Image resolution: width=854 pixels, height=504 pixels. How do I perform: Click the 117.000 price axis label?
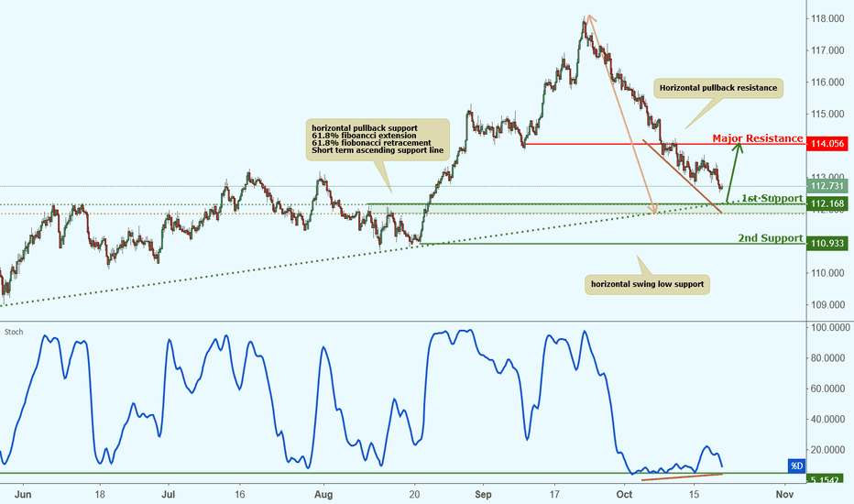[x=827, y=50]
